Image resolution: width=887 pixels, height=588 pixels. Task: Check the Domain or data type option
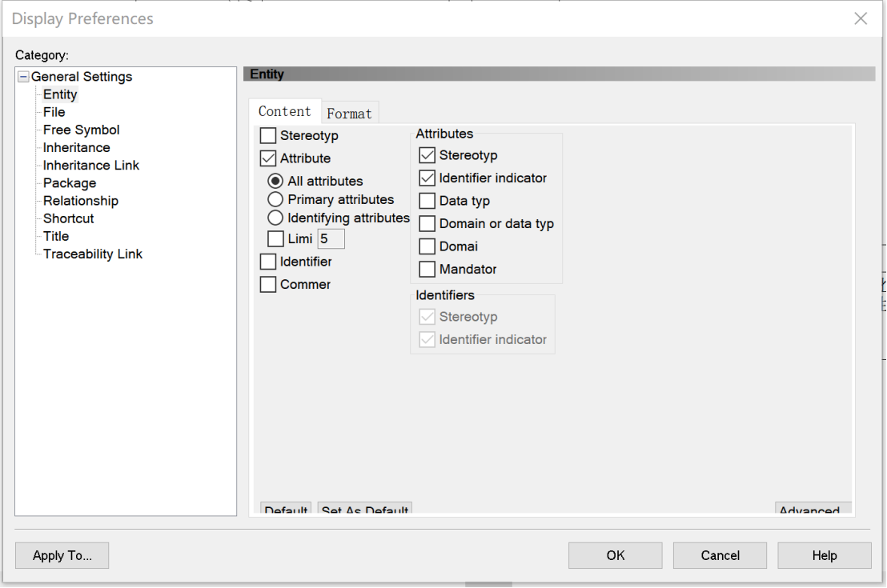[427, 224]
